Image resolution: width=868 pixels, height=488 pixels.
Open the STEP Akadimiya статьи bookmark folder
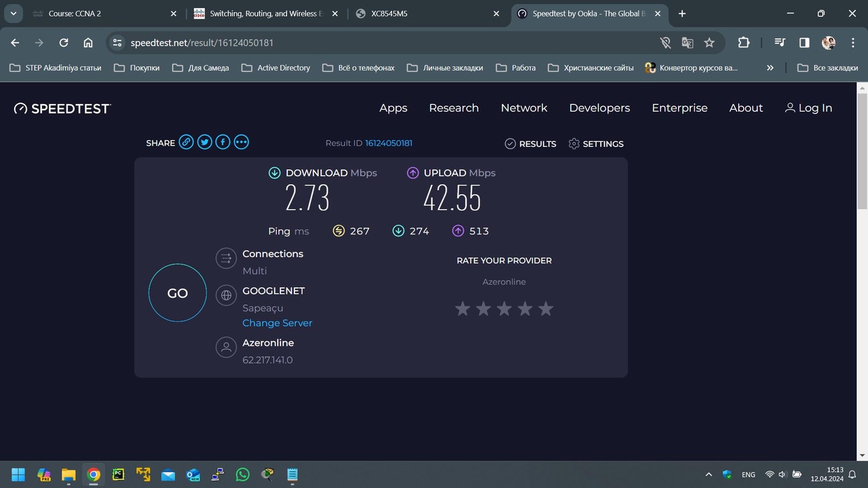pos(55,67)
